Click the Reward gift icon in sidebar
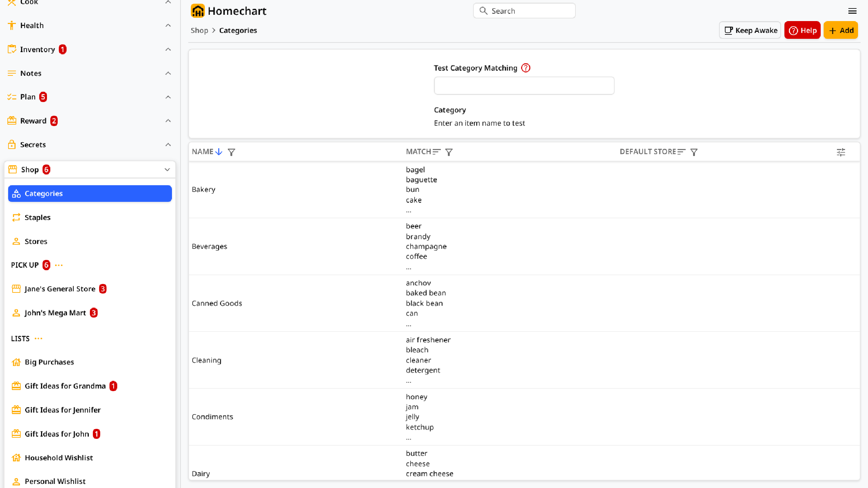Viewport: 868px width, 488px height. (x=12, y=121)
